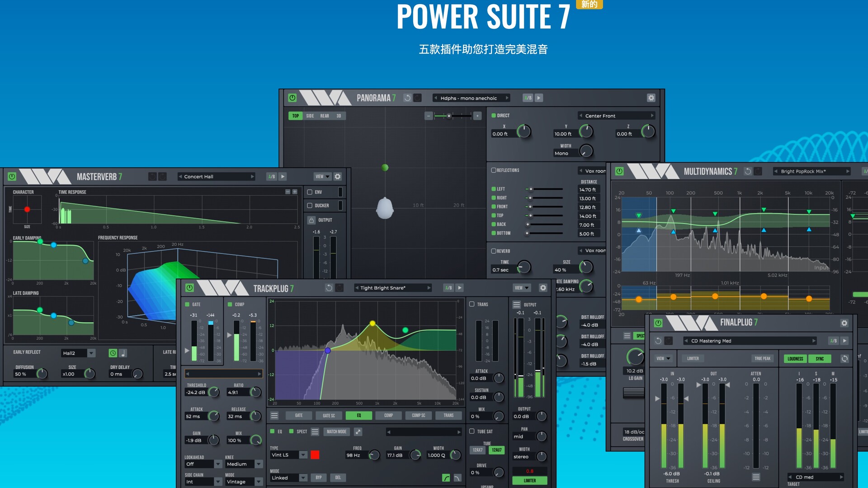
Task: Toggle Multidynamics 7 power button
Action: coord(619,171)
